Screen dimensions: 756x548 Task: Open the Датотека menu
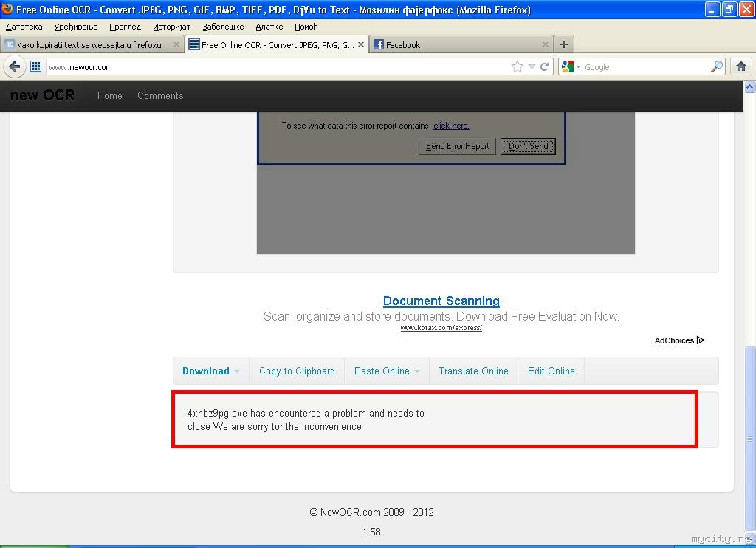point(24,27)
